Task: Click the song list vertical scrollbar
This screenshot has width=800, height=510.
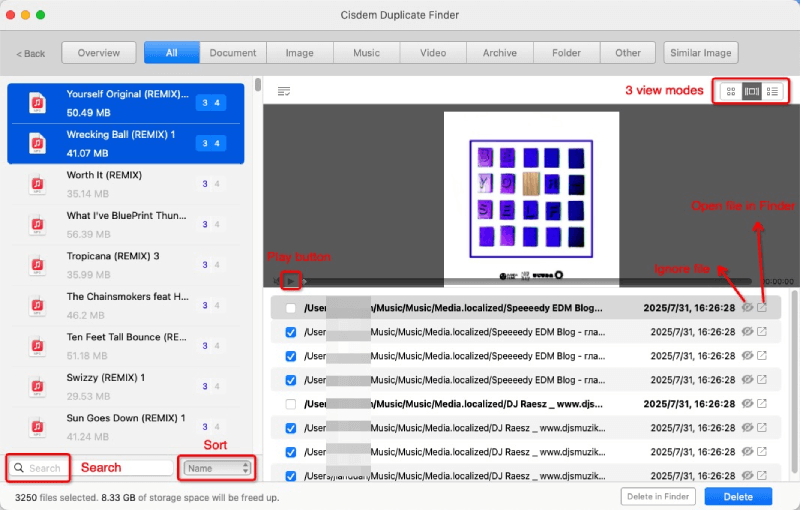Action: 258,85
